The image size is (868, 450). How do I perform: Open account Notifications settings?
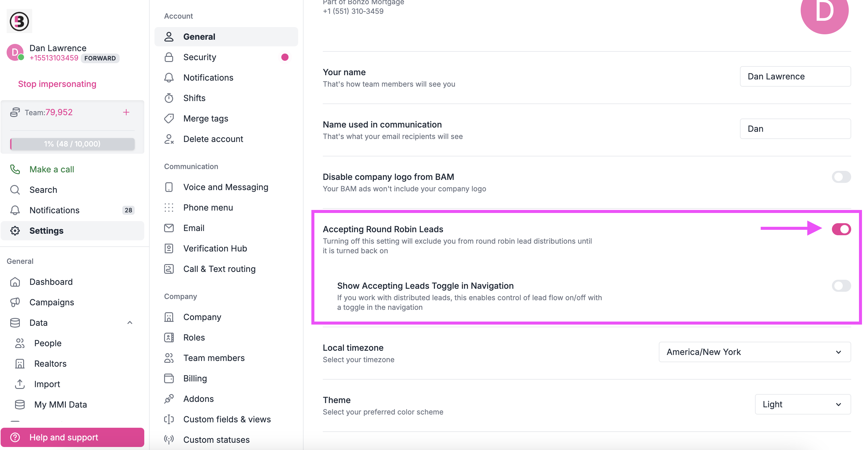(226, 78)
